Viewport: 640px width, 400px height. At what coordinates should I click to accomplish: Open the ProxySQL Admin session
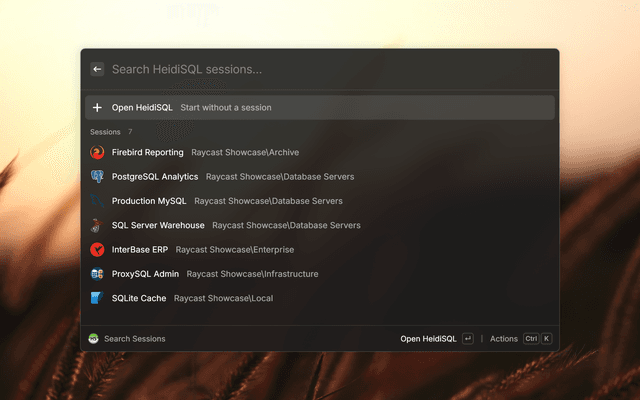320,274
